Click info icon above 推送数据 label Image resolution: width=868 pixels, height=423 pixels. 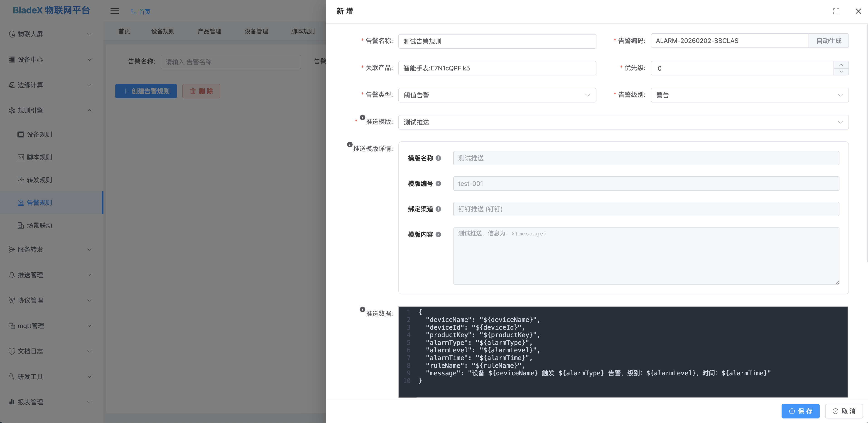click(x=362, y=309)
